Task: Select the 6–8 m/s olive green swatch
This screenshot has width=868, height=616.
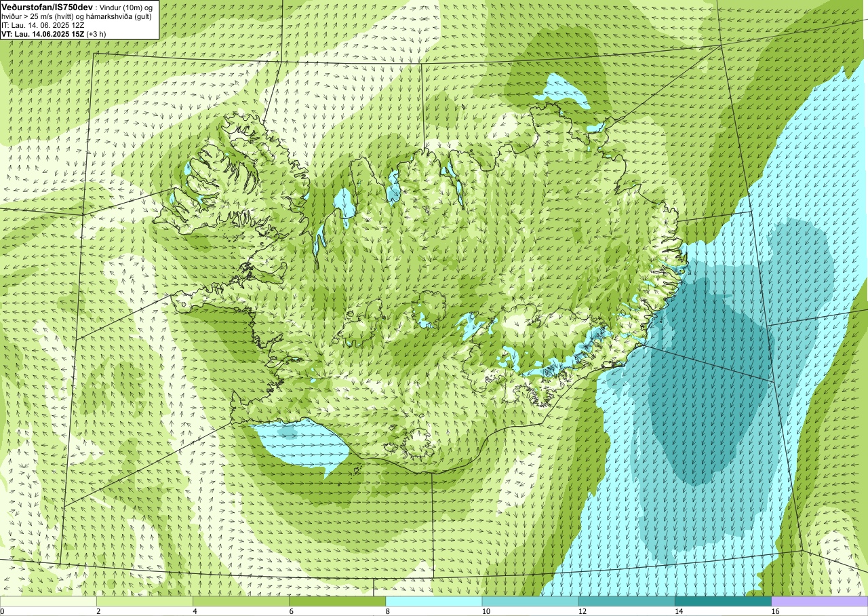Action: [x=337, y=601]
